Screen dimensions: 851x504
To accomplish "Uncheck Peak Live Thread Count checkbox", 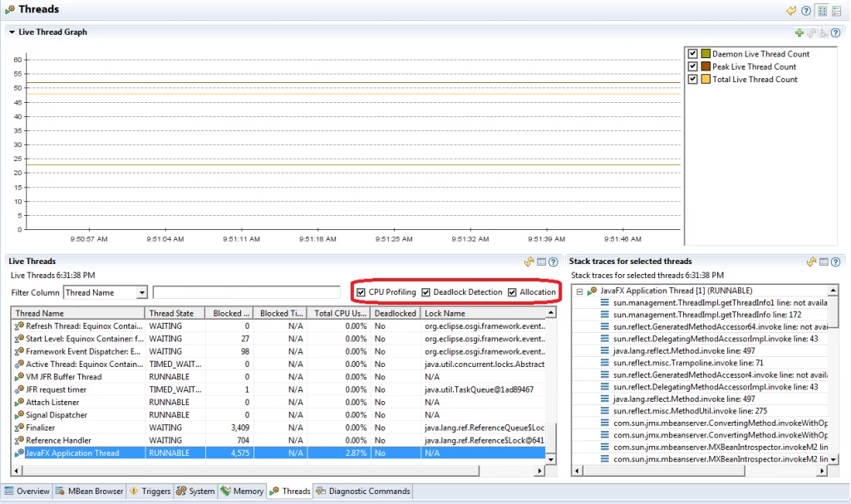I will point(692,66).
